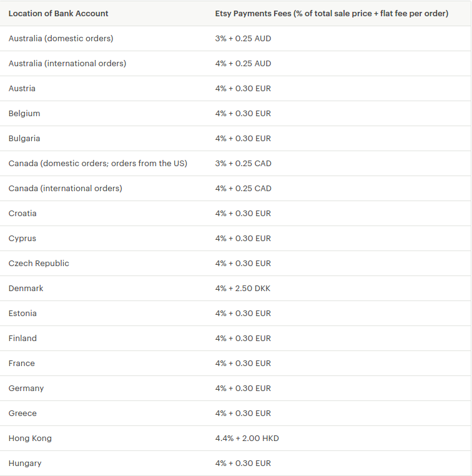Screen dimensions: 472x476
Task: Select the Cyprus row label
Action: pyautogui.click(x=22, y=238)
